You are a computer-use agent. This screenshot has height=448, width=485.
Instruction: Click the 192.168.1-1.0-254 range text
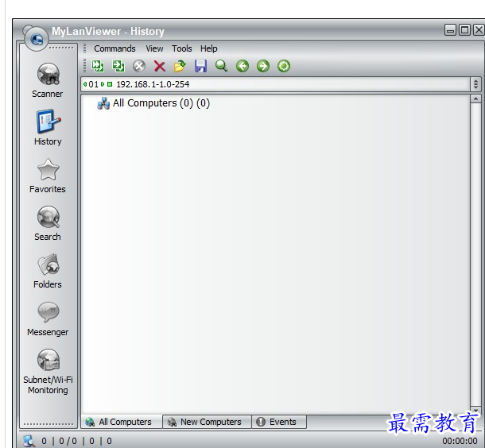pos(153,84)
